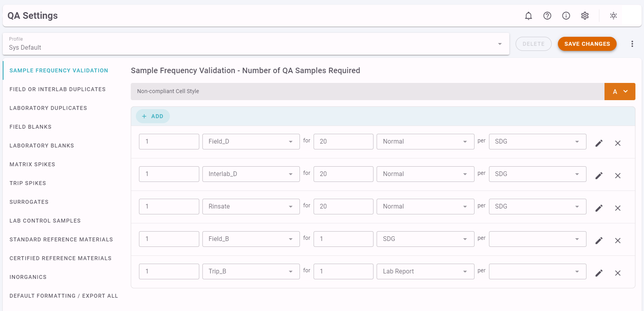Remove the Field_B row with X icon
The width and height of the screenshot is (644, 311).
[618, 241]
